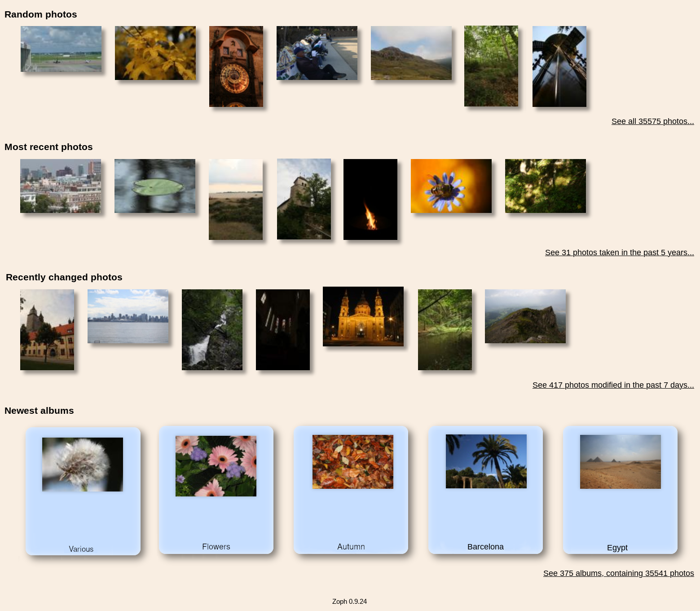
Task: Click the Barcelona album name
Action: (x=485, y=547)
